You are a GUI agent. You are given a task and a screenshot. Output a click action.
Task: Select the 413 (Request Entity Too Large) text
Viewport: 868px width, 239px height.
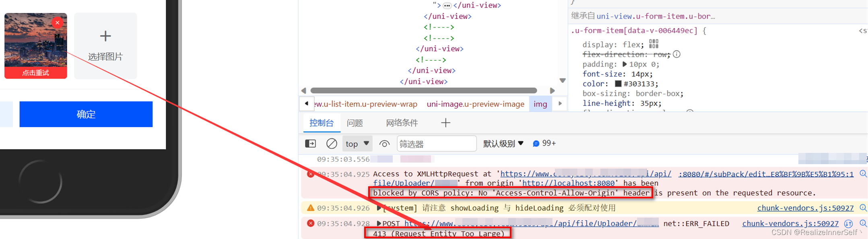(439, 234)
